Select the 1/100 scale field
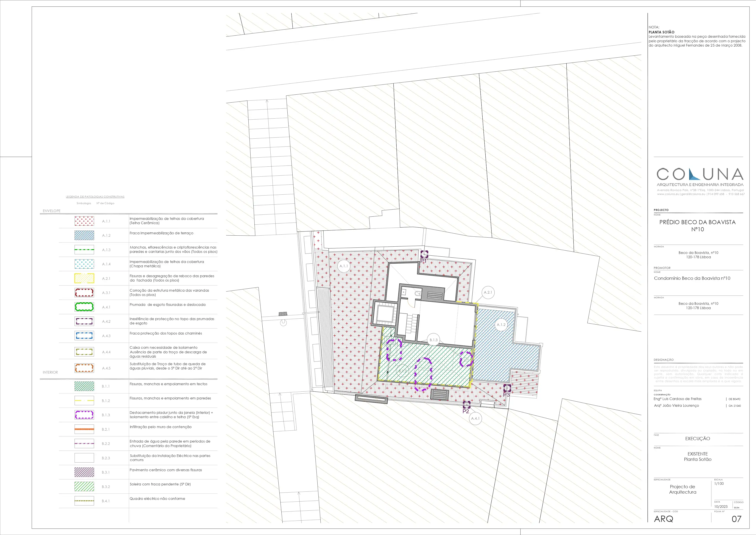This screenshot has height=535, width=756. click(x=719, y=484)
